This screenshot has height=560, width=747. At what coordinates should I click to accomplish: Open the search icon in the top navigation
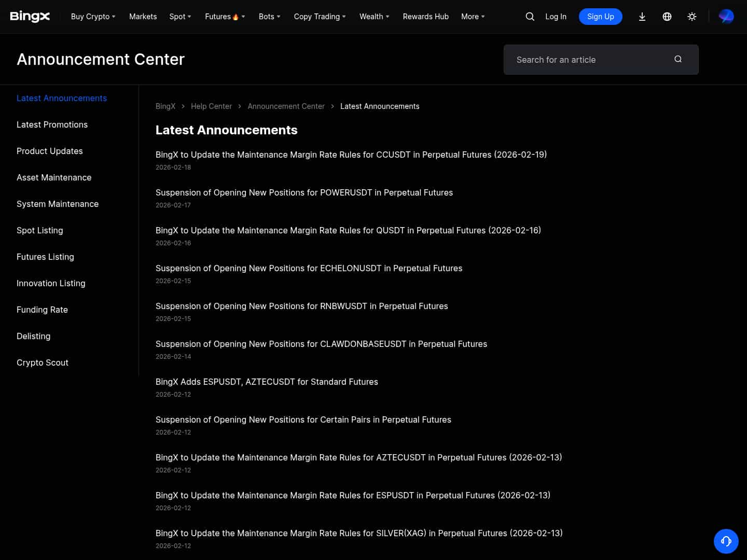pos(530,17)
